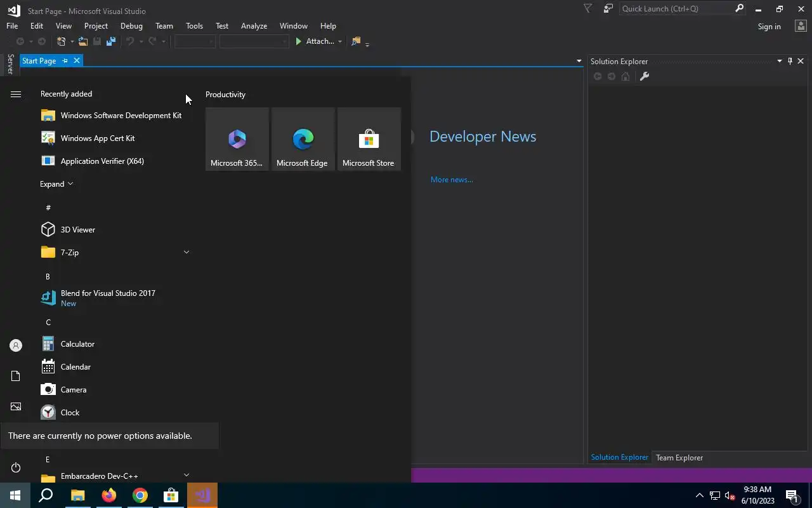Jump to the letter C section header
Screen dimensions: 812x508
(48, 323)
